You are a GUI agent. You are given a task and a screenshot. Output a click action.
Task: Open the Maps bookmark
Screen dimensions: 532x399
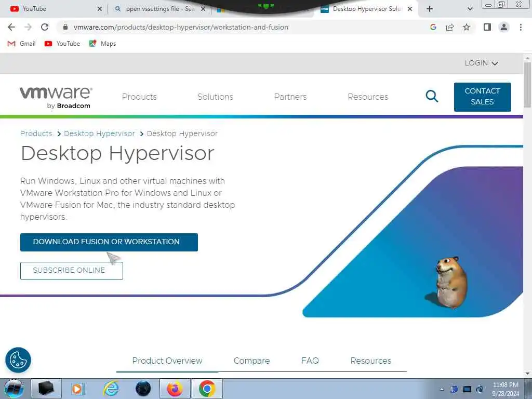pos(102,44)
